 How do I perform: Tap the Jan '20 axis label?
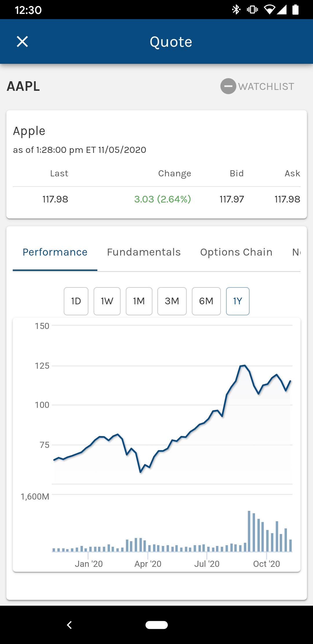point(89,564)
